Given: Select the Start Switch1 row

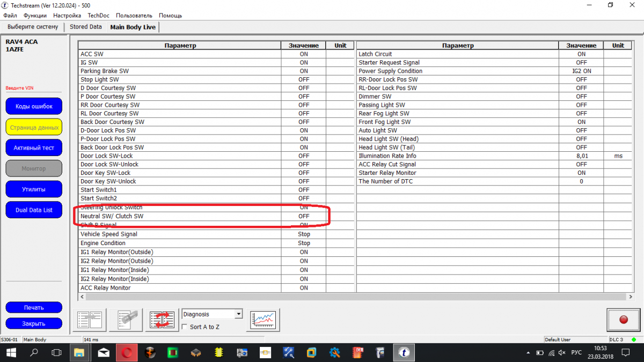Looking at the screenshot, I should click(217, 190).
